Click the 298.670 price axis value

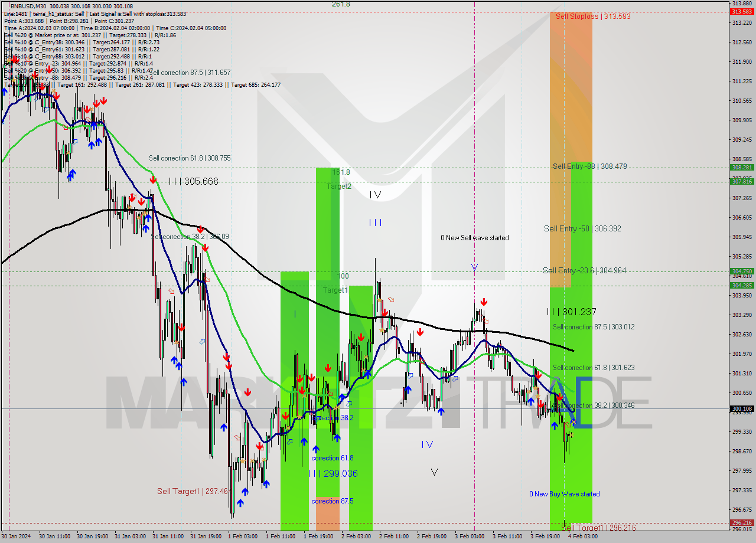(x=741, y=452)
